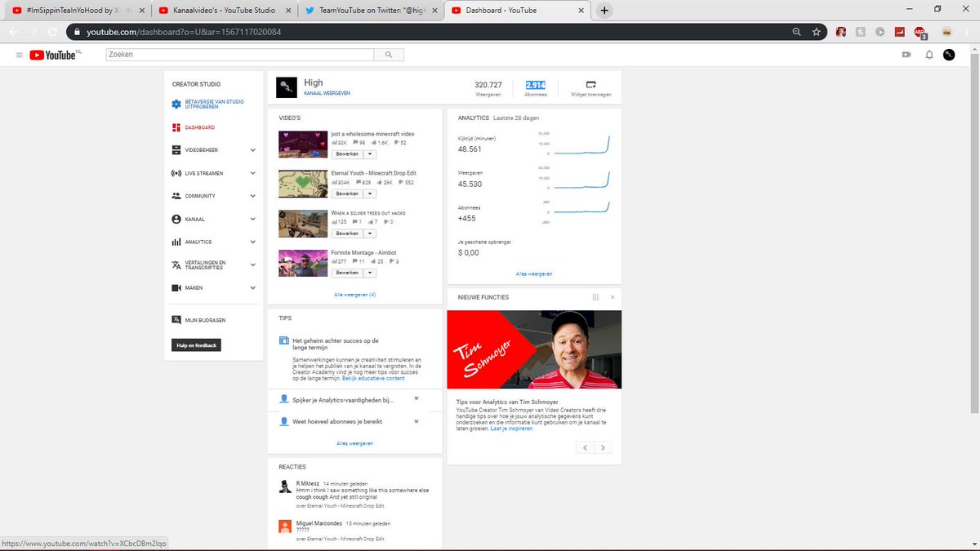Viewport: 980px width, 551px height.
Task: Open dropdown next to Bewerken for Silver hacks video
Action: (370, 233)
